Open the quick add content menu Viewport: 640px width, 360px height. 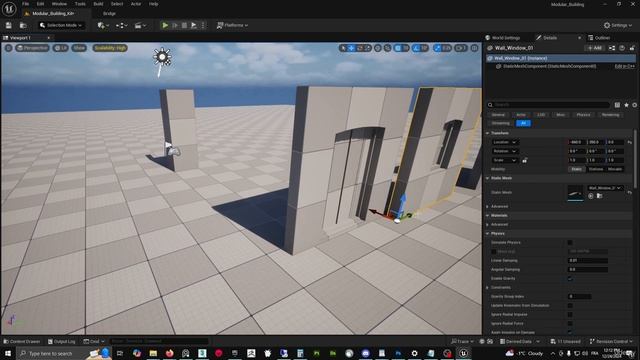(x=103, y=25)
